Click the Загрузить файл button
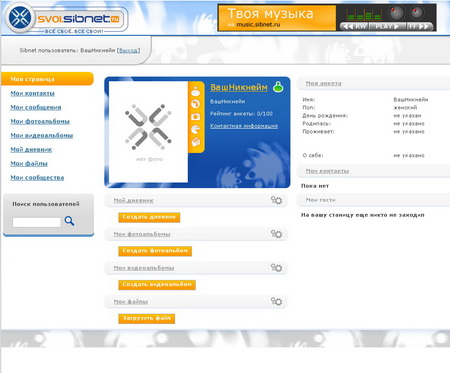 [x=146, y=319]
